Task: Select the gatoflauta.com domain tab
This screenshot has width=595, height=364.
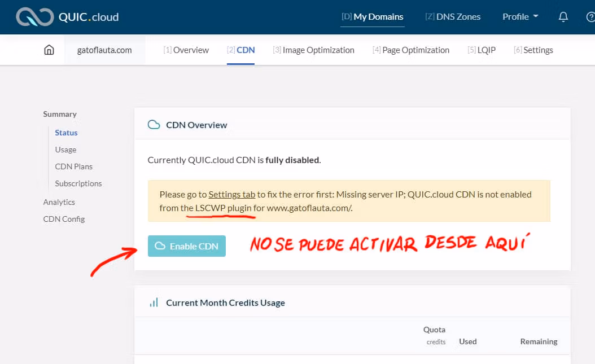Action: tap(104, 50)
